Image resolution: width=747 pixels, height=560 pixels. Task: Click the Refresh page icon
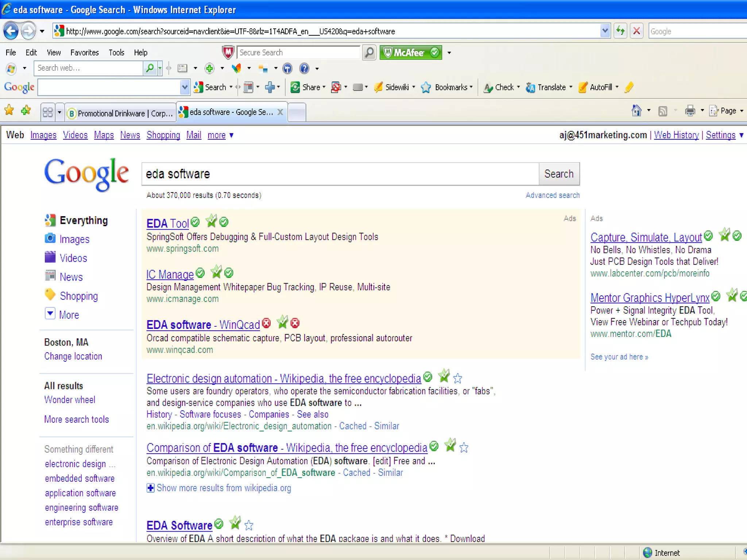tap(620, 31)
